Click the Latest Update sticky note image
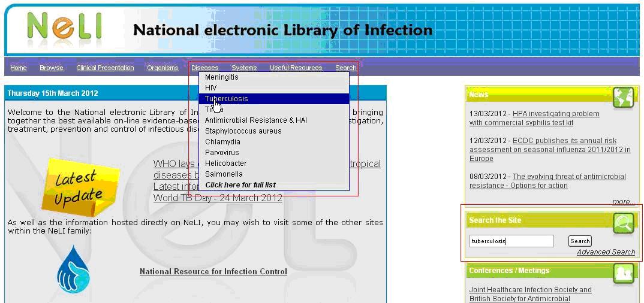The height and width of the screenshot is (303, 644). pyautogui.click(x=80, y=186)
